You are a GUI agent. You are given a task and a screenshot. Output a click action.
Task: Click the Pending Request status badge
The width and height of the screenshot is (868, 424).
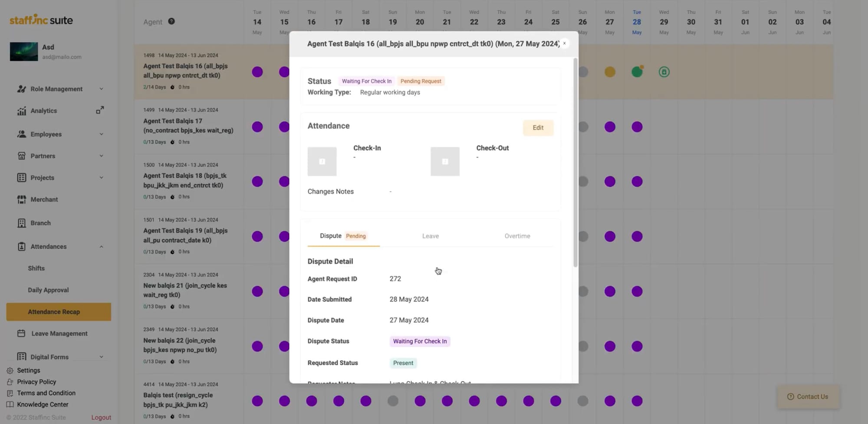tap(421, 81)
